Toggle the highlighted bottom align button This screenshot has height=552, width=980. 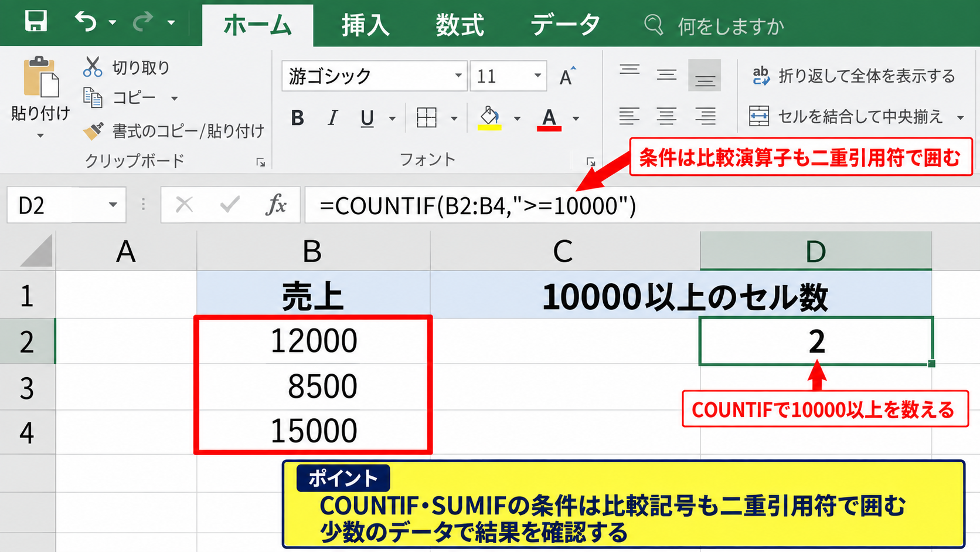coord(705,75)
